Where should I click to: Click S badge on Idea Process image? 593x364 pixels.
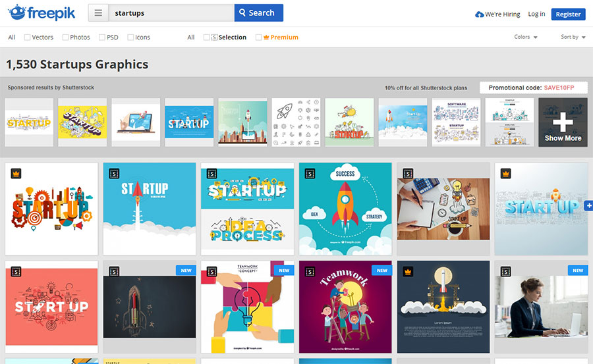point(212,174)
